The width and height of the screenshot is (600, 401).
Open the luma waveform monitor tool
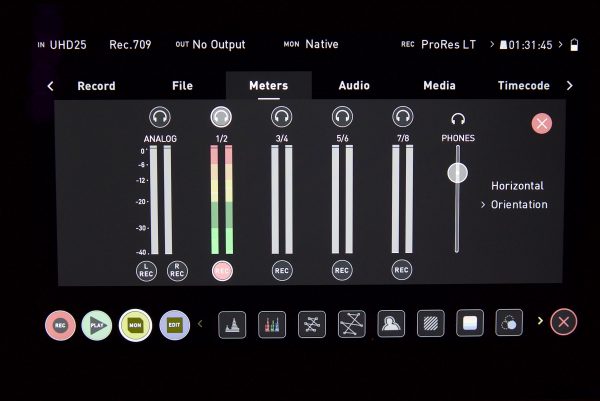232,323
